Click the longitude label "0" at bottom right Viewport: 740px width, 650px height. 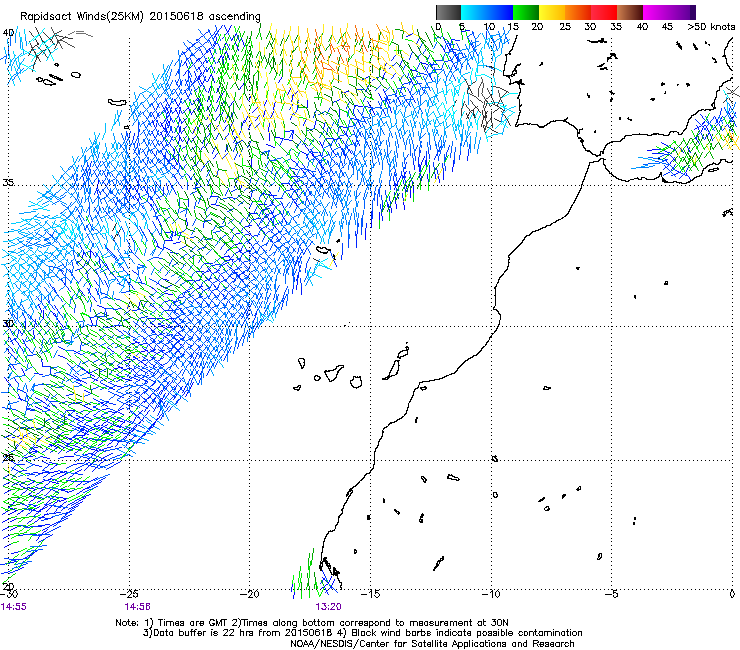tap(732, 594)
